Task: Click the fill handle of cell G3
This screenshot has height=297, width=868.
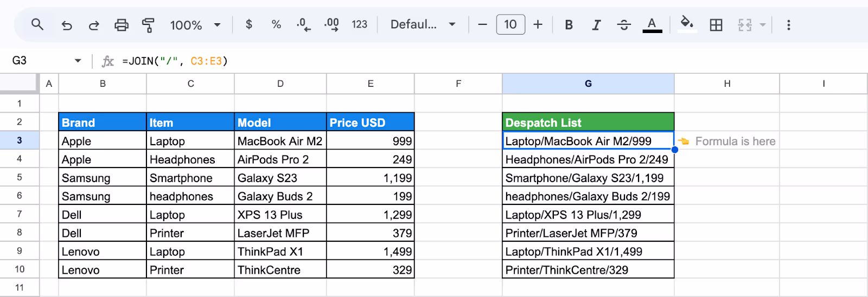Action: (674, 150)
